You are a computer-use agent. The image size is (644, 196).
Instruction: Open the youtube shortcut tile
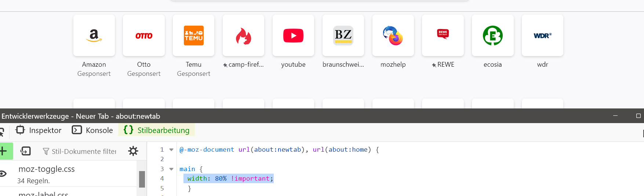tap(293, 36)
